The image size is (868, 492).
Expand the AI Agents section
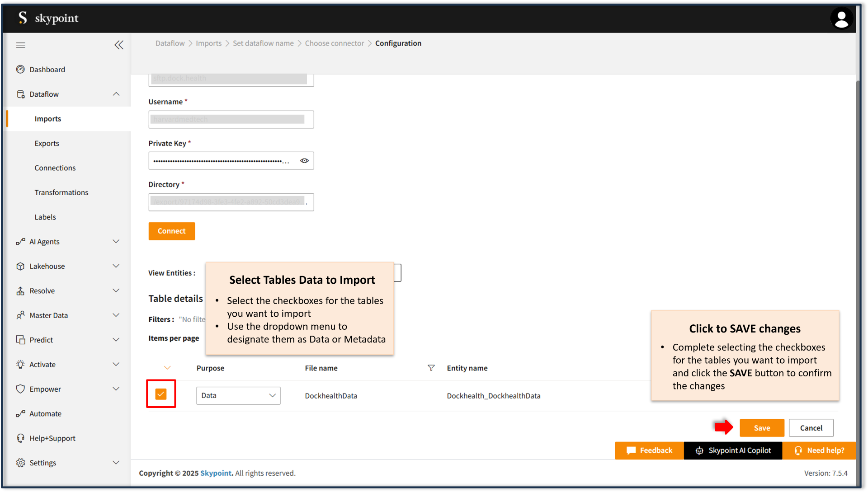click(x=116, y=242)
